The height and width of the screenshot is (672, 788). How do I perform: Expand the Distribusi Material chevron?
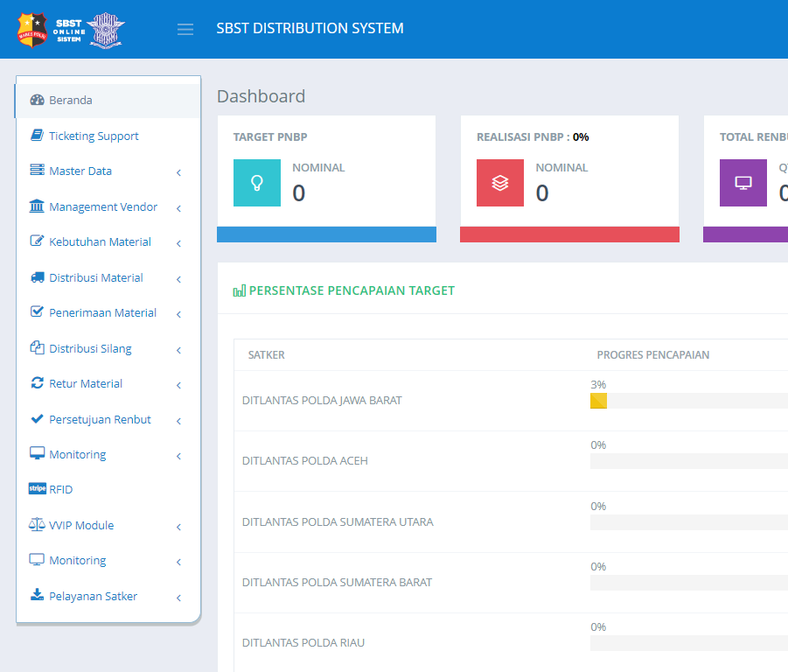179,279
